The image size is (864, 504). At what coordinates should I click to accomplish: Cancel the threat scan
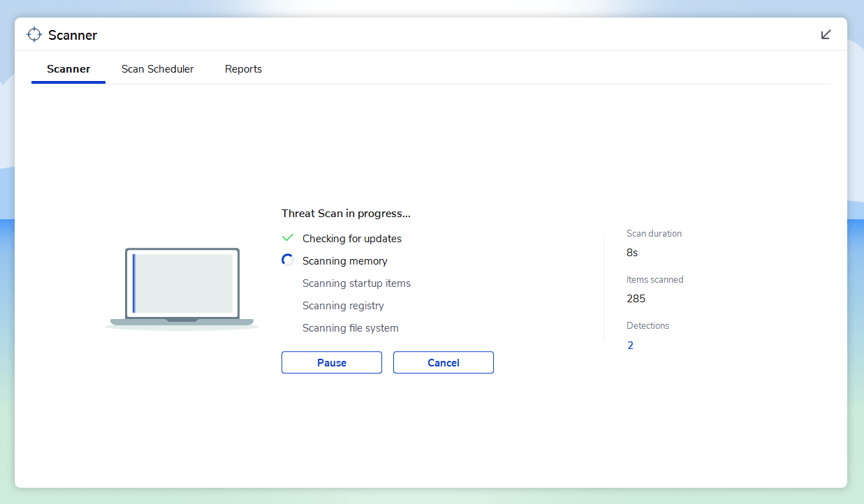(444, 362)
